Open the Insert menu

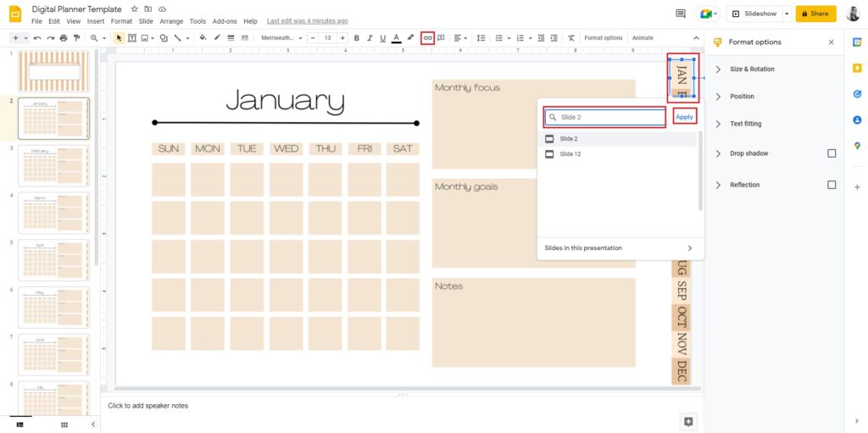[95, 21]
